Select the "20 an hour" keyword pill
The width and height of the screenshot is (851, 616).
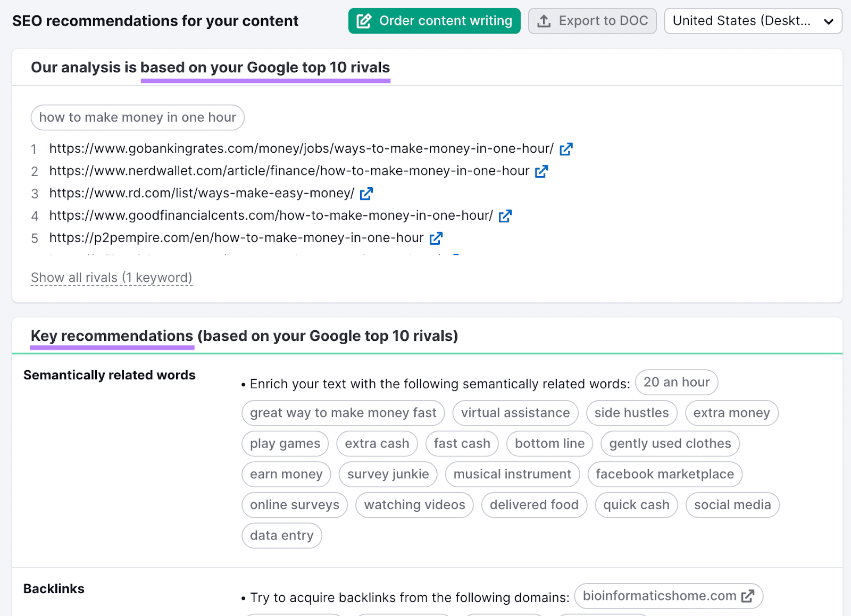coord(676,382)
